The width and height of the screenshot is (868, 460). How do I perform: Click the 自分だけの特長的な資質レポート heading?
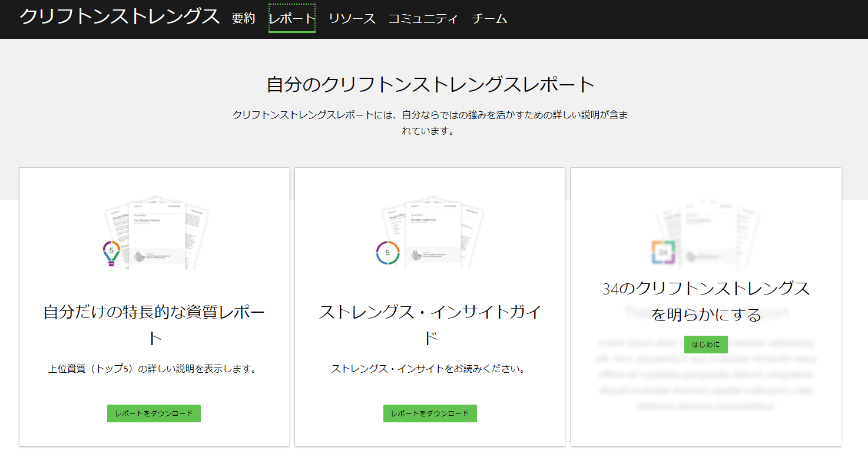(154, 325)
